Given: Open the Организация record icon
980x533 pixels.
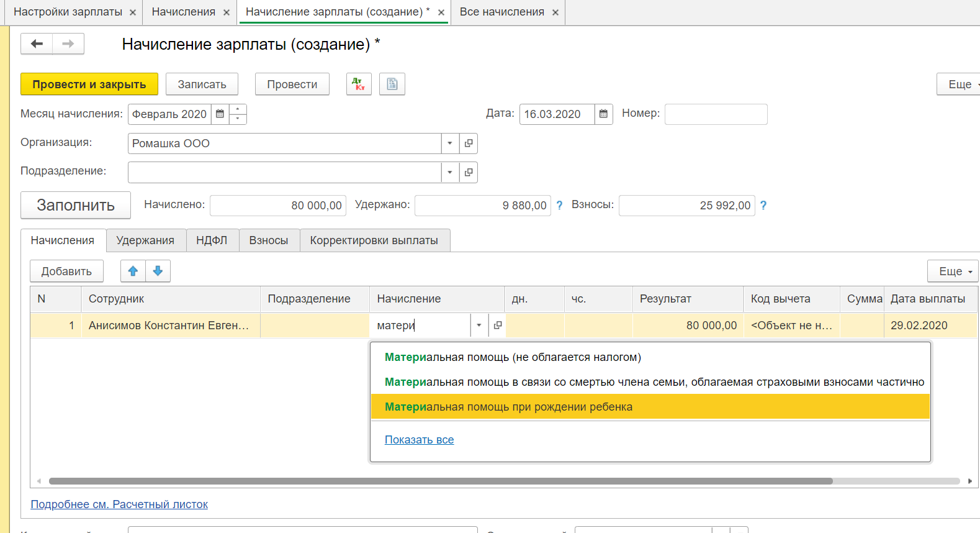Looking at the screenshot, I should [469, 143].
